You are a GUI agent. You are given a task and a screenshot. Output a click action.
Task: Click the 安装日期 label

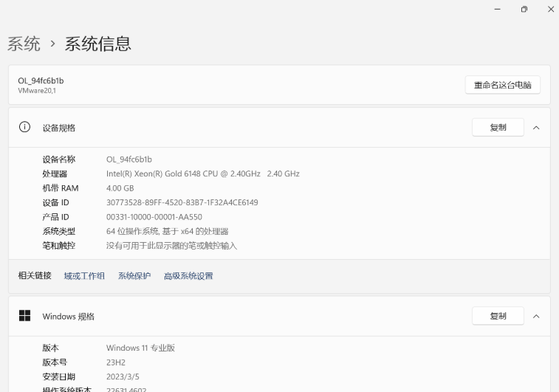click(x=59, y=376)
